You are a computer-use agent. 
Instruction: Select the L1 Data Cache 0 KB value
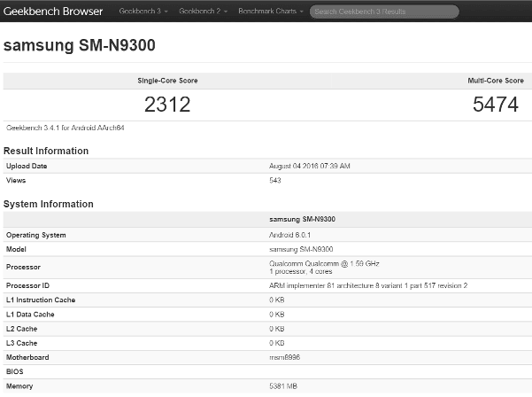pyautogui.click(x=276, y=315)
